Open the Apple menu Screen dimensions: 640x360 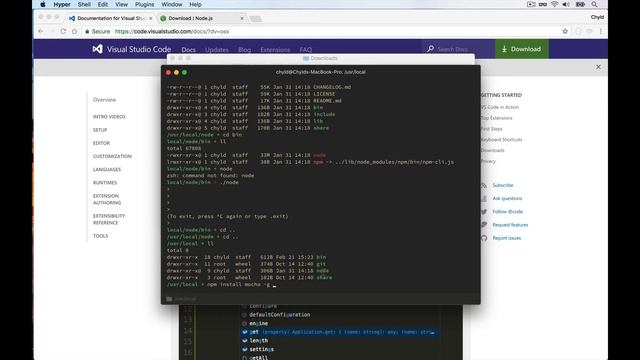point(43,4)
